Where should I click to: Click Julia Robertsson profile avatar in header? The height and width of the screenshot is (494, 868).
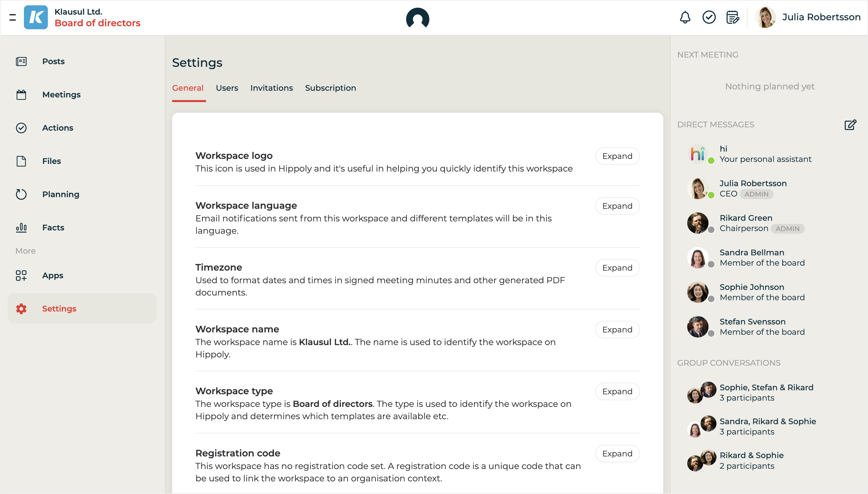(765, 17)
